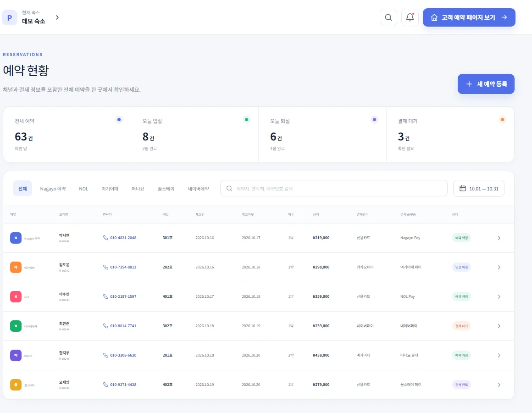The image size is (532, 413).
Task: Click the yellow 꿀스테이 channel badge for 오세영
Action: (16, 385)
